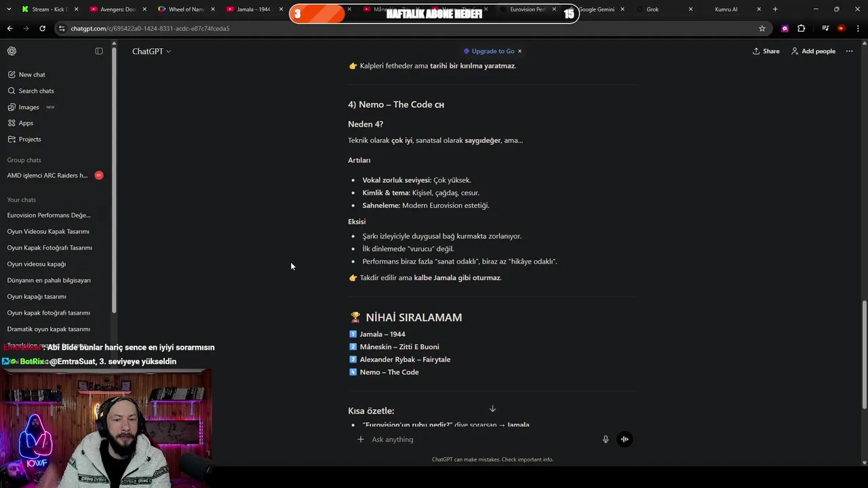Image resolution: width=868 pixels, height=488 pixels.
Task: Open the Images section
Action: tap(31, 107)
